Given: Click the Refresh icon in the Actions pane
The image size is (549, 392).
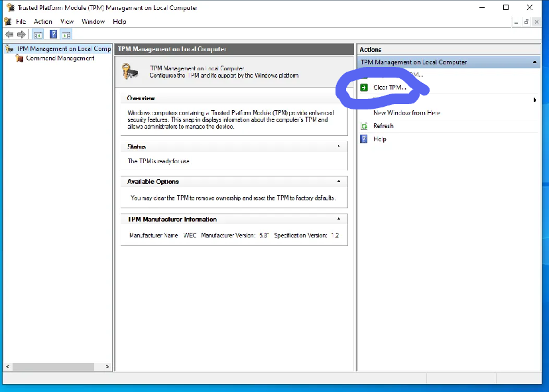Looking at the screenshot, I should [364, 126].
